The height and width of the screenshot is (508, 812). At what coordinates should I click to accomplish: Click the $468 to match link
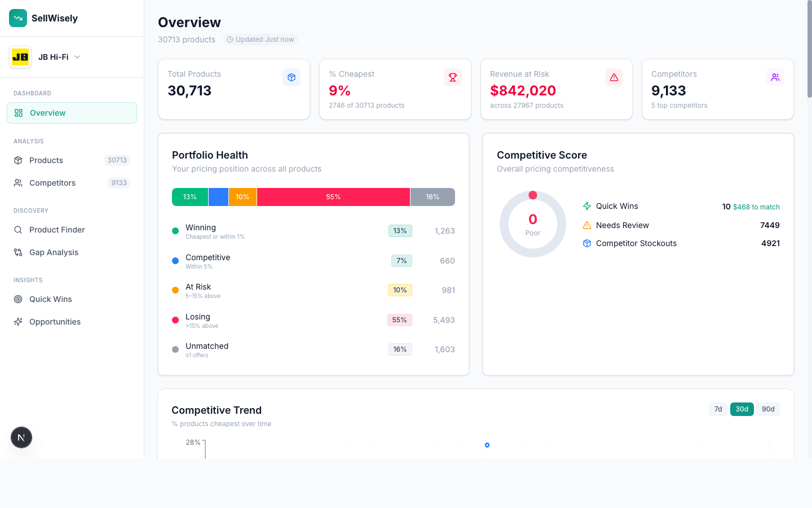(x=756, y=207)
